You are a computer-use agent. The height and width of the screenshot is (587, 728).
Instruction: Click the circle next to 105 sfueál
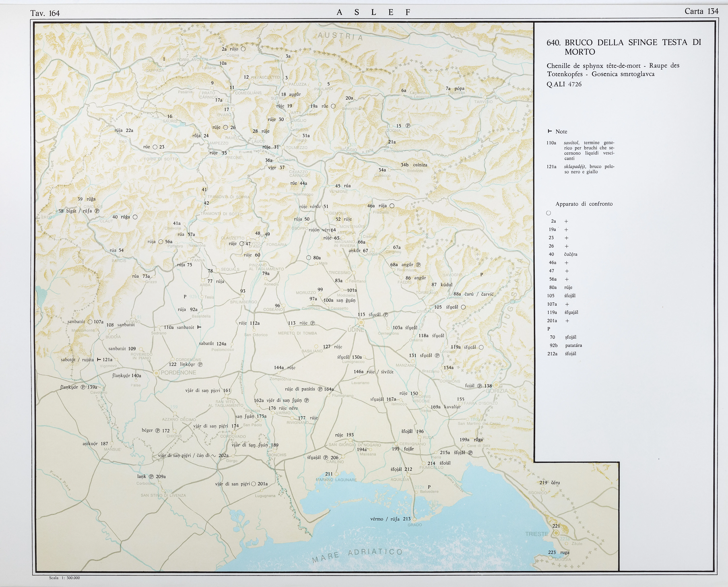click(463, 307)
